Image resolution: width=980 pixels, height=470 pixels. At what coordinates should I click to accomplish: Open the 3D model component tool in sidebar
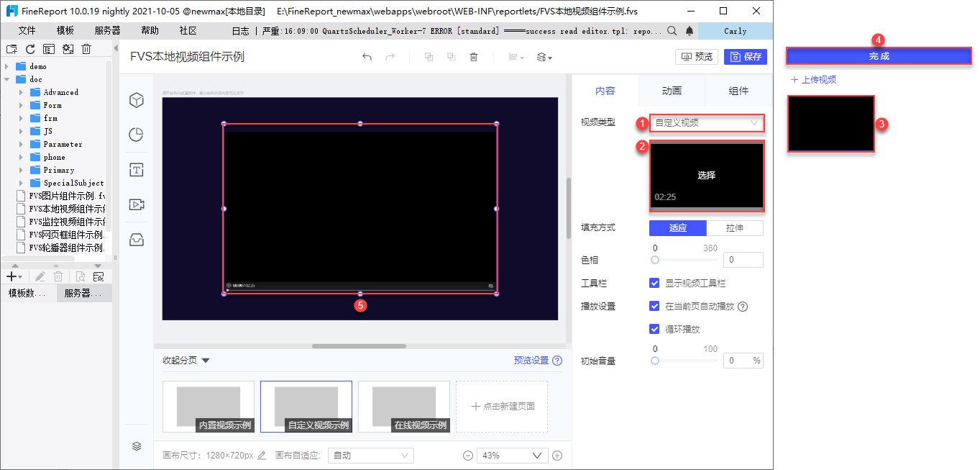point(137,101)
